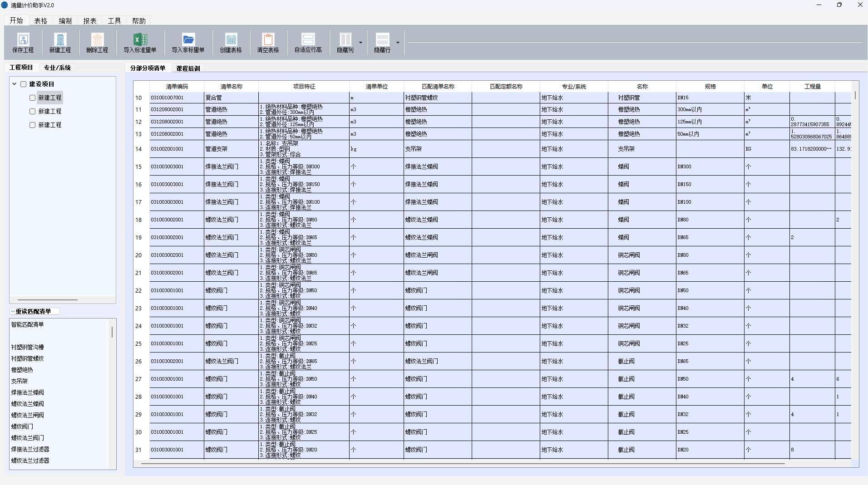Click the 清空表格 icon

[x=268, y=42]
